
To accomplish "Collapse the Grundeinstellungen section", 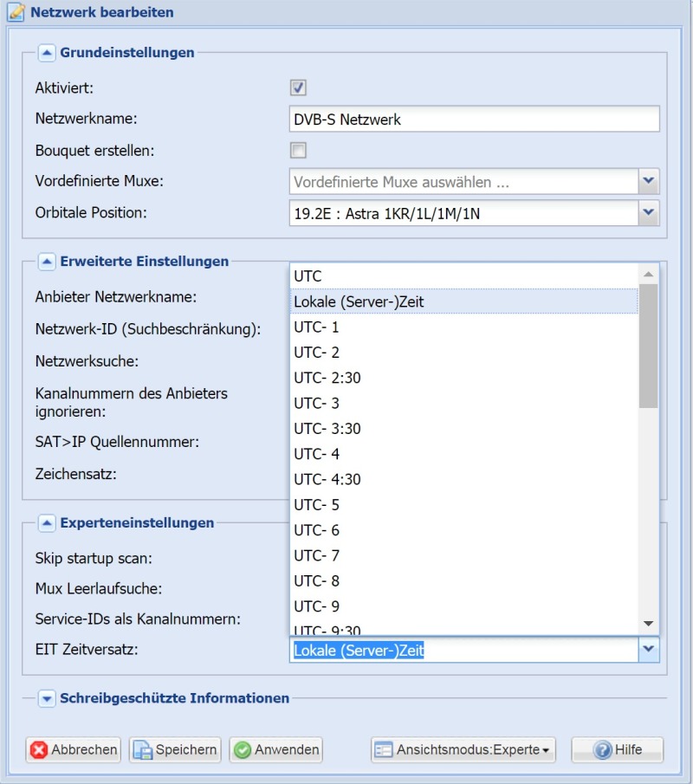I will coord(47,53).
